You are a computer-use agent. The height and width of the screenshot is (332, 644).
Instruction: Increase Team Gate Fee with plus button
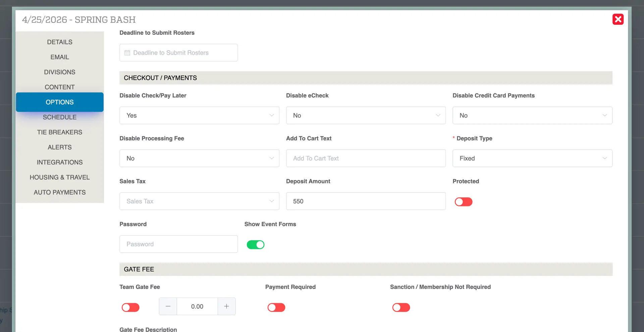227,306
